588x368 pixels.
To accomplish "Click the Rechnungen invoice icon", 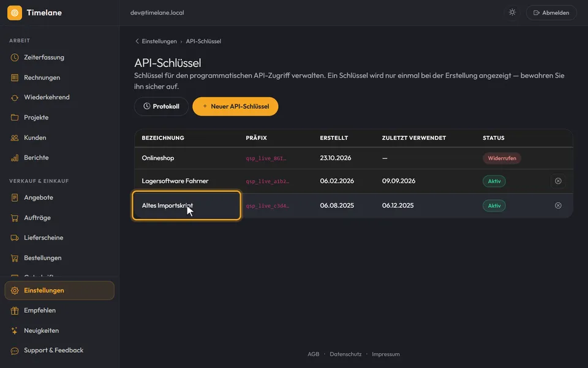I will 15,78.
